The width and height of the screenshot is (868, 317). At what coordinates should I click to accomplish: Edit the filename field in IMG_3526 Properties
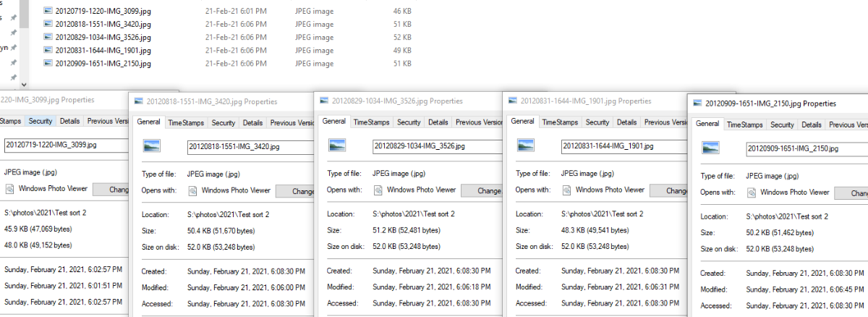[437, 146]
